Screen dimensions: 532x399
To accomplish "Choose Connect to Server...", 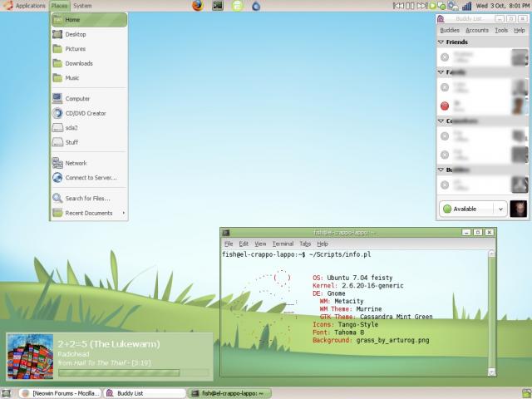I will (89, 178).
